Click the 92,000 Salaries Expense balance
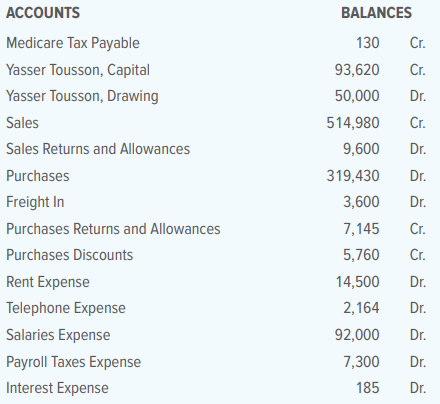The height and width of the screenshot is (404, 440). 357,335
